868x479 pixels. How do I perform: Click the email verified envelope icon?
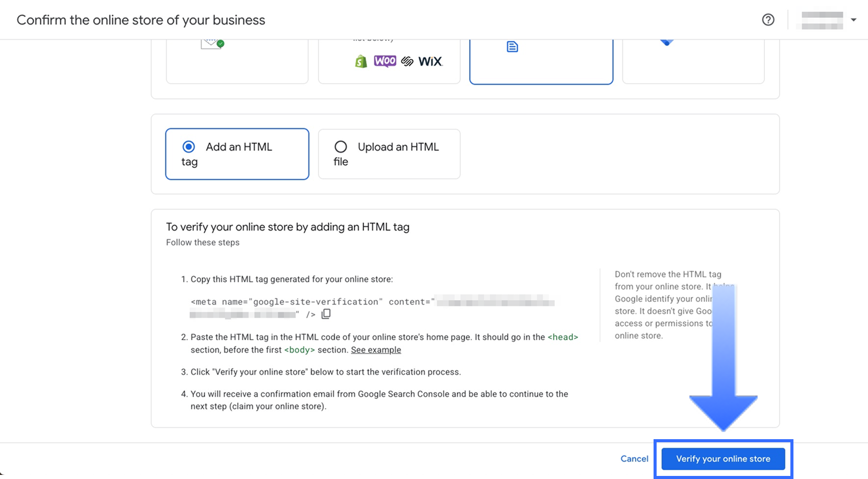[212, 44]
